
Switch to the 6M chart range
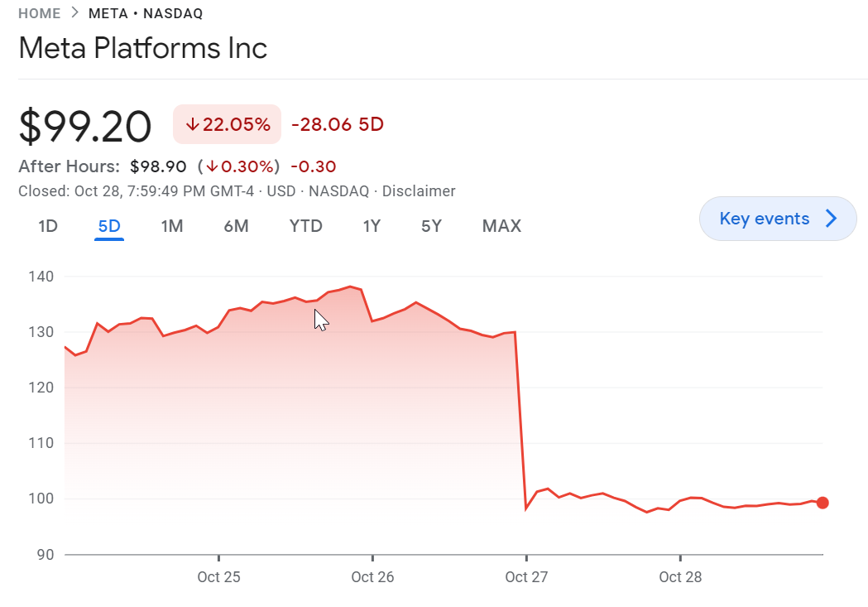pos(236,226)
